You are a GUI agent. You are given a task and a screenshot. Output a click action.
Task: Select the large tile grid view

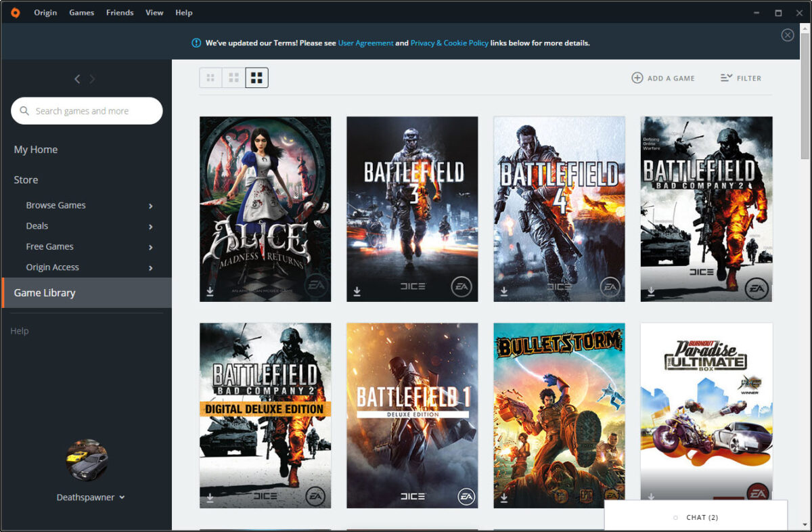point(256,78)
